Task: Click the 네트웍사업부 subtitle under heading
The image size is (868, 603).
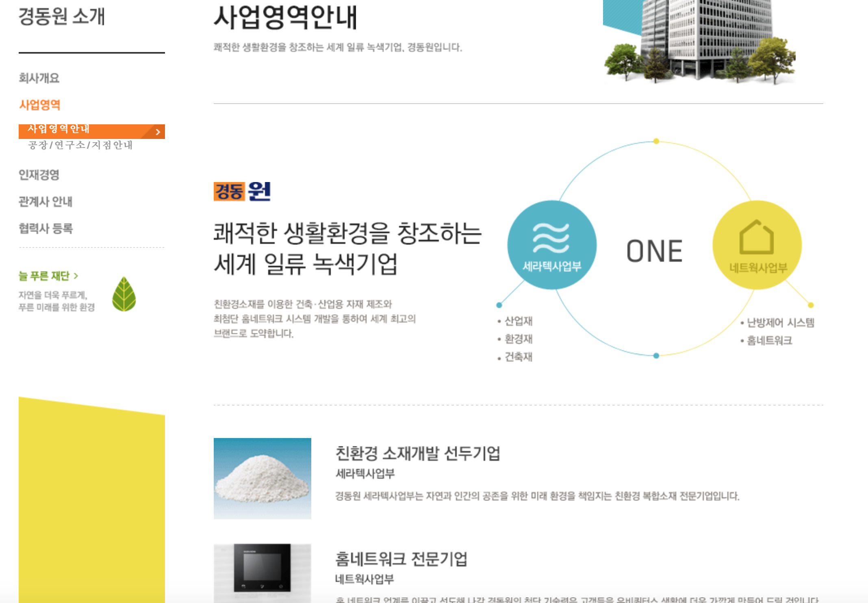Action: 365,579
